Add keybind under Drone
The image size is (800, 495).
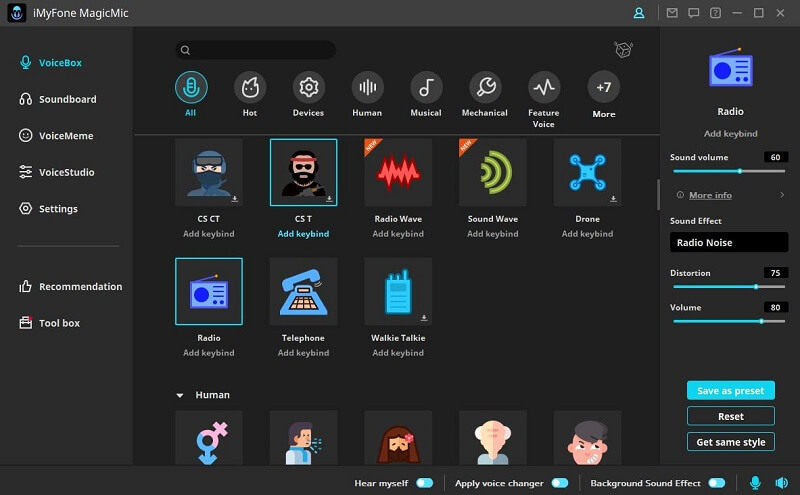587,234
